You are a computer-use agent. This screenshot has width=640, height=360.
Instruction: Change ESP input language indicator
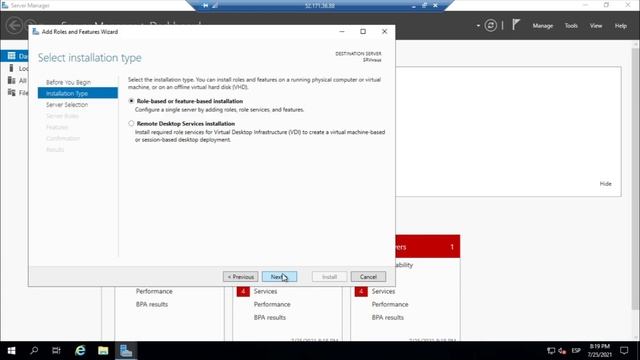coord(576,351)
